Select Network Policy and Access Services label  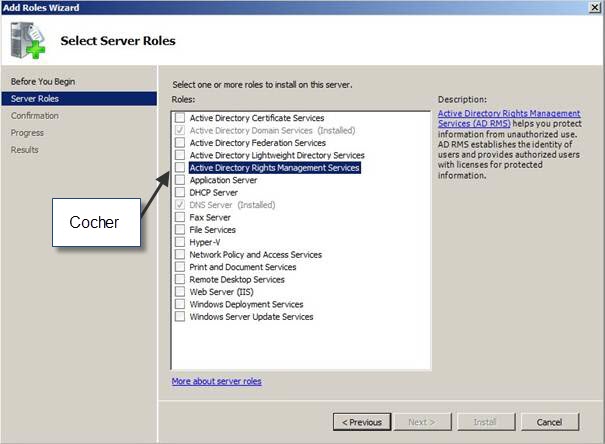coord(255,255)
